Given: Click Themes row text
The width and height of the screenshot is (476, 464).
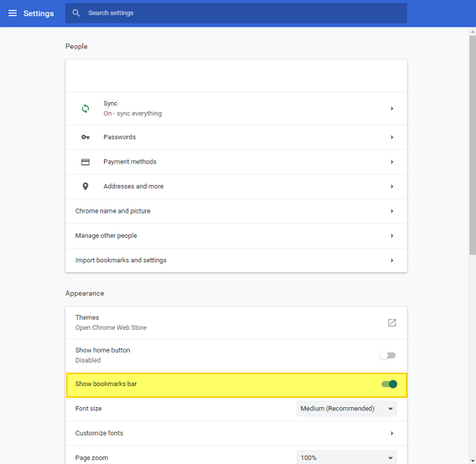Looking at the screenshot, I should click(x=87, y=317).
